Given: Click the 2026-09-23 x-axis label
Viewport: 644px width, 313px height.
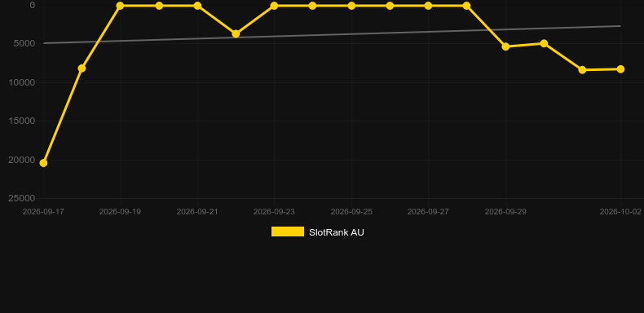Looking at the screenshot, I should tap(274, 212).
